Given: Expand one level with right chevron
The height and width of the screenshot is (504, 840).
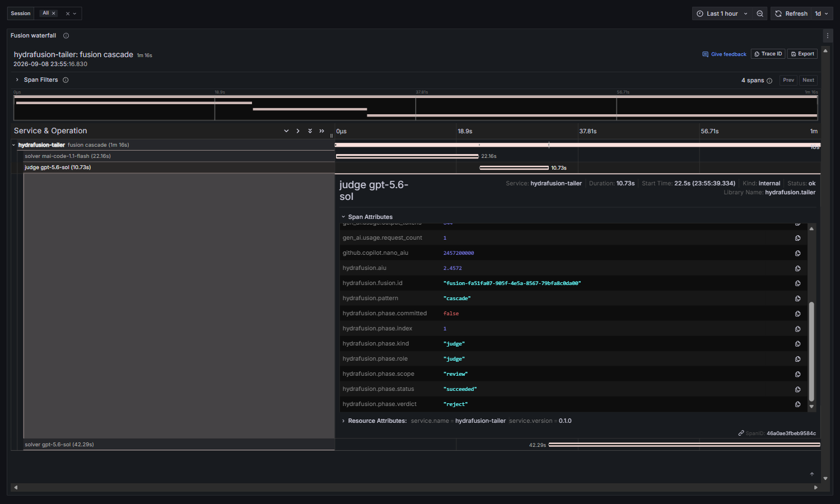Looking at the screenshot, I should [x=298, y=131].
